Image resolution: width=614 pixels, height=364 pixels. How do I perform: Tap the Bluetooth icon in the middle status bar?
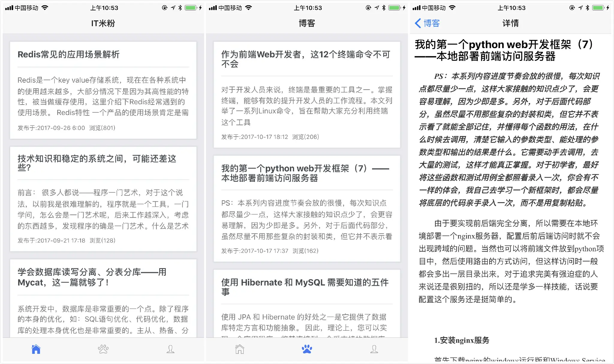point(384,8)
